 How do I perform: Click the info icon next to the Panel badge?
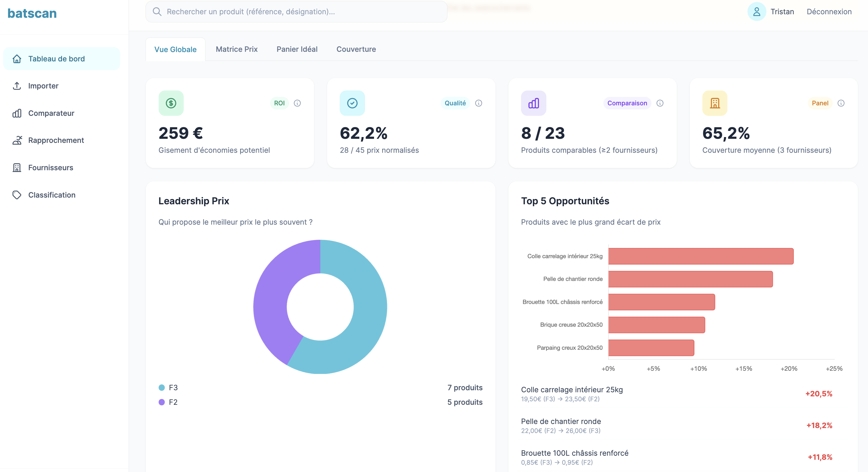pyautogui.click(x=841, y=103)
